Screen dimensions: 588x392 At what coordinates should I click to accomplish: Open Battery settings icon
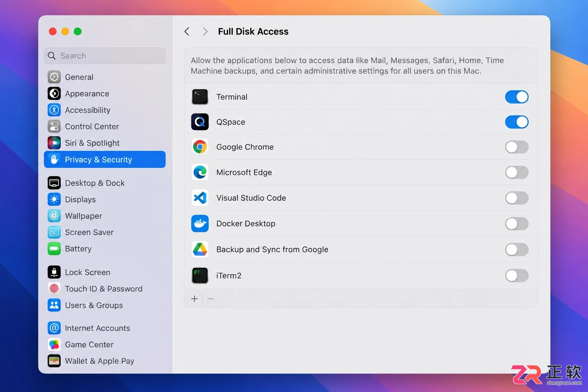point(54,249)
